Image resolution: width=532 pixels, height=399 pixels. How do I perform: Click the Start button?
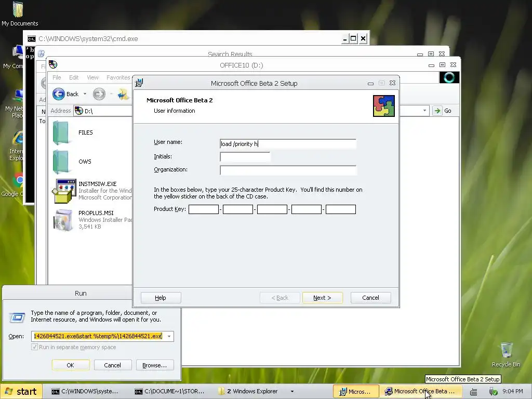tap(21, 392)
